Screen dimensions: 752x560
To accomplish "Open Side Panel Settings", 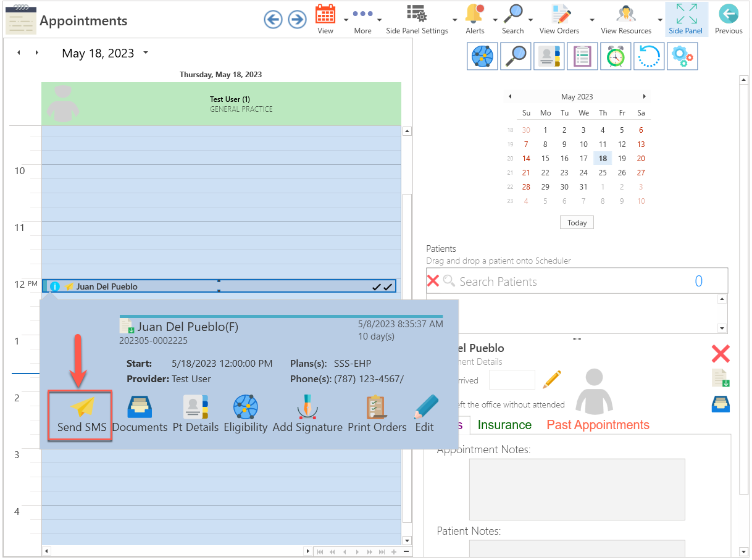I will [x=417, y=19].
